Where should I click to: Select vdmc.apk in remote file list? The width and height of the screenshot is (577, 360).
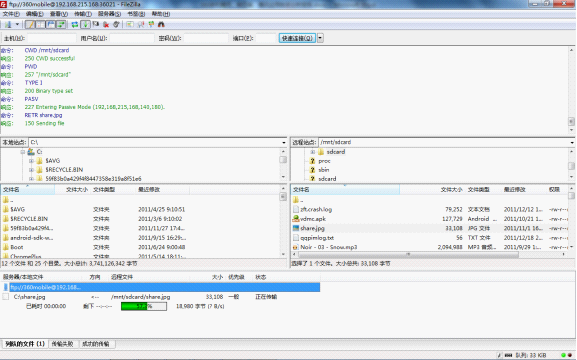click(x=313, y=219)
